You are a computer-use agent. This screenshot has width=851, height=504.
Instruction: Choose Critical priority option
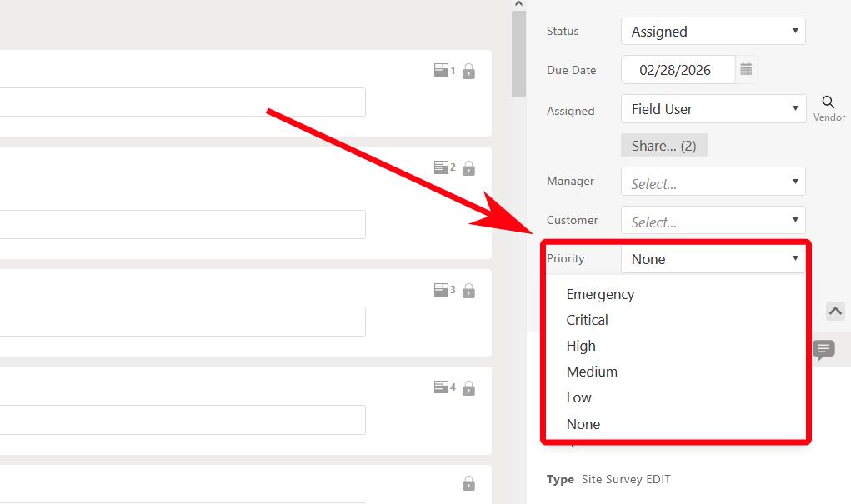587,320
